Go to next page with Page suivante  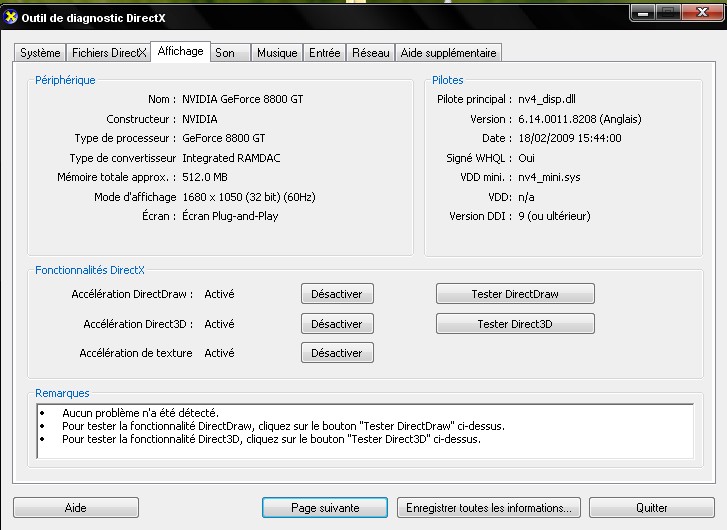point(325,508)
